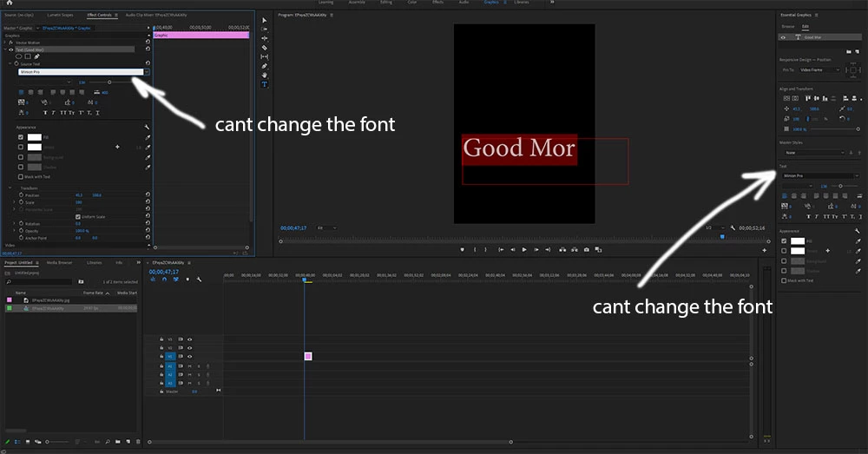Viewport: 868px width, 454px height.
Task: Enable Mask with Text in Effect Controls
Action: pos(21,176)
